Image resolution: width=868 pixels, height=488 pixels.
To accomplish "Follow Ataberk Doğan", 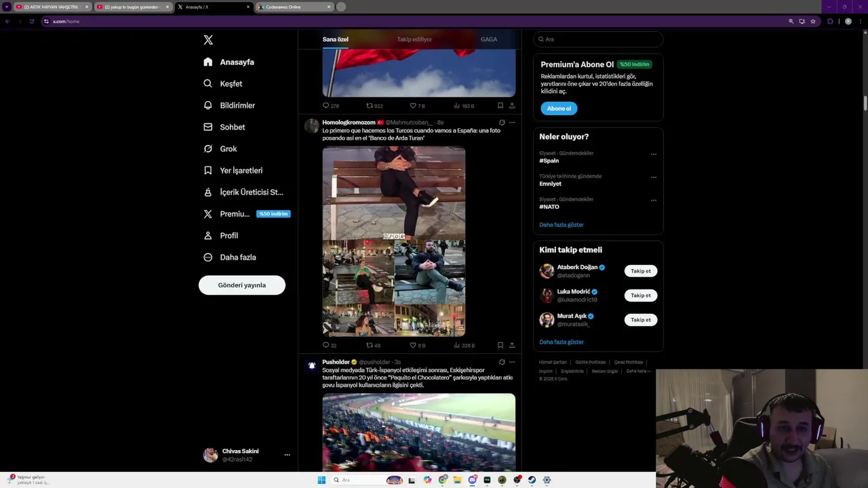I will coord(641,271).
